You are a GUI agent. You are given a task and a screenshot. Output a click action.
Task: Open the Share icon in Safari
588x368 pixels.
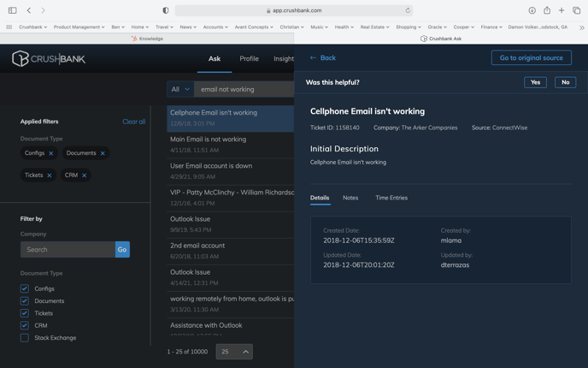(x=547, y=10)
